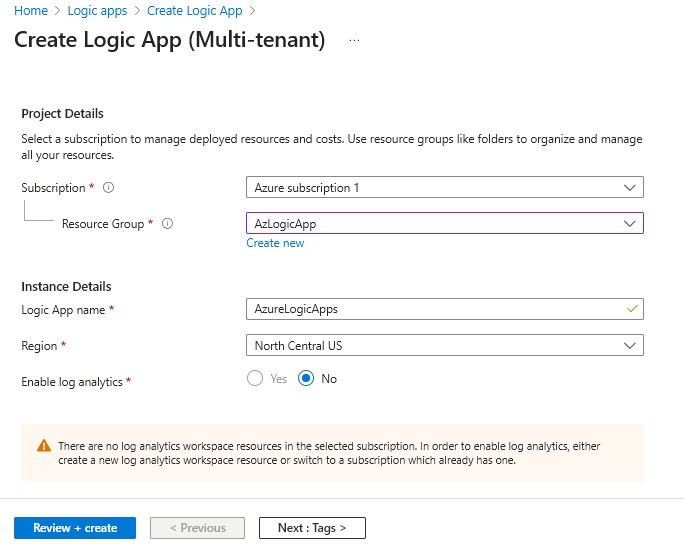The height and width of the screenshot is (556, 684).
Task: Open the Subscription dropdown
Action: pyautogui.click(x=444, y=188)
